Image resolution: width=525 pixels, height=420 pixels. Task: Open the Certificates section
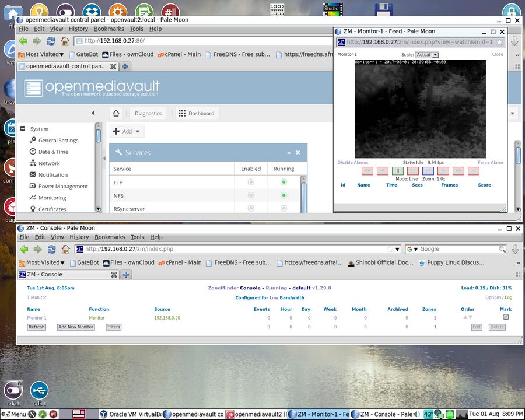point(52,209)
